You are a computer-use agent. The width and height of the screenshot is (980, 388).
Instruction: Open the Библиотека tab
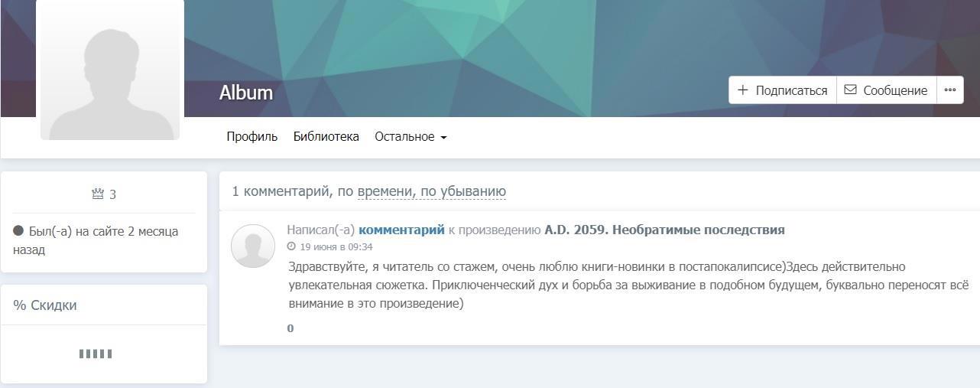point(326,137)
